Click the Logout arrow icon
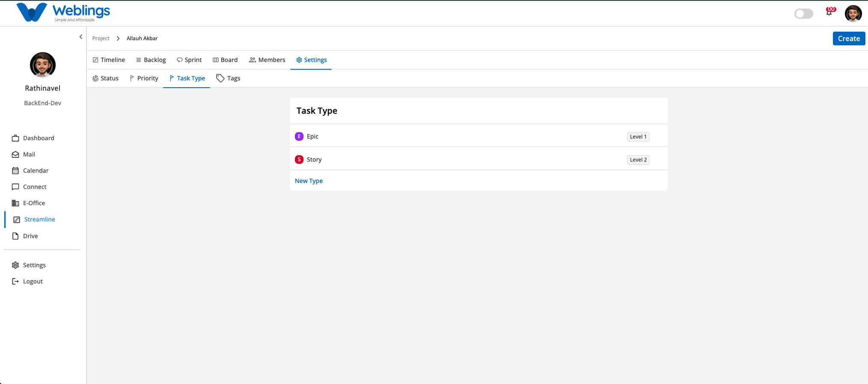The image size is (868, 384). [x=15, y=281]
